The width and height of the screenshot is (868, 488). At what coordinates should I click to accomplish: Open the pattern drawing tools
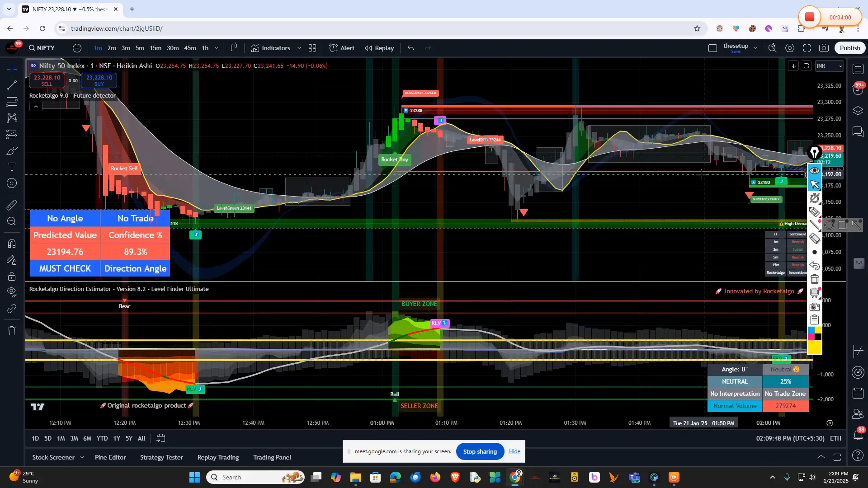(12, 118)
